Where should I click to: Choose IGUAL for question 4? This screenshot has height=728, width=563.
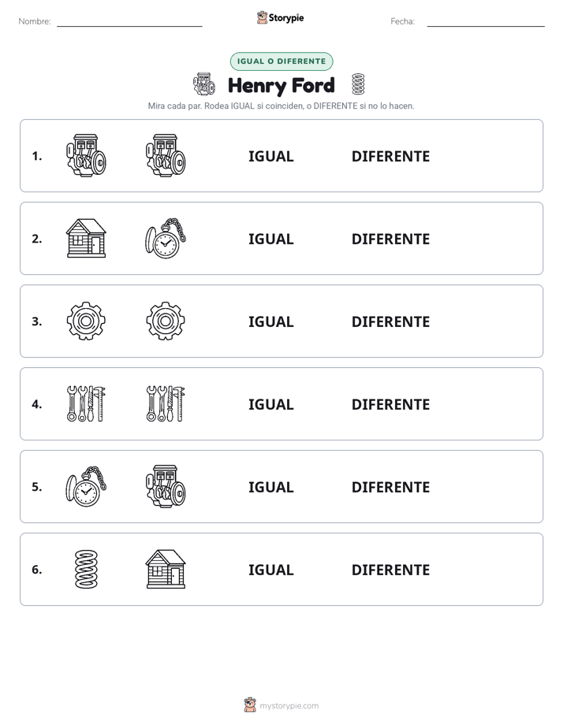(270, 404)
